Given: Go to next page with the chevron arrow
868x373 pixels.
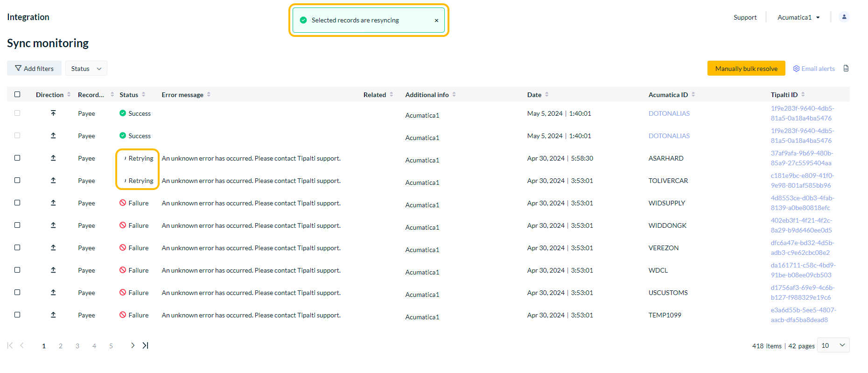Looking at the screenshot, I should 133,345.
